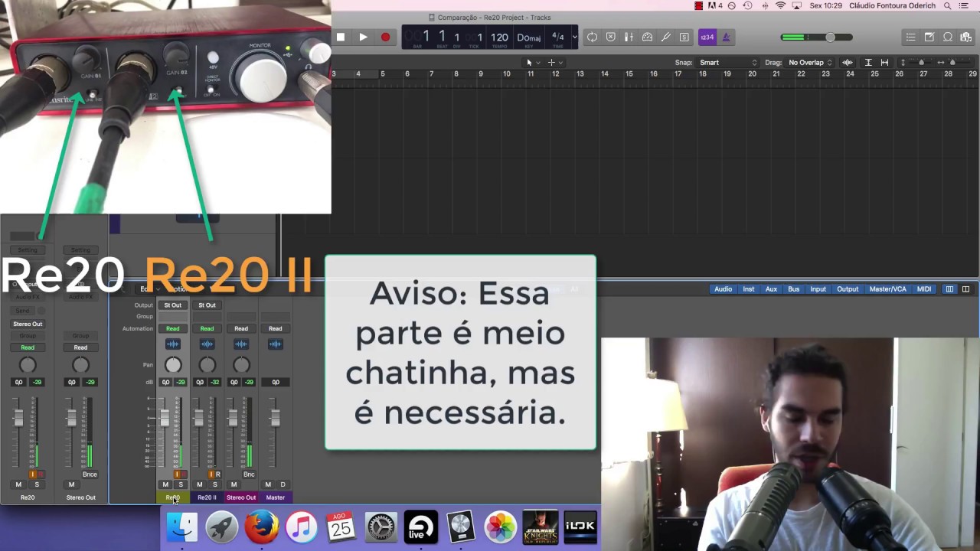Screen dimensions: 980x551
Task: Toggle the Low Latency Mode gauge icon
Action: pos(647,37)
